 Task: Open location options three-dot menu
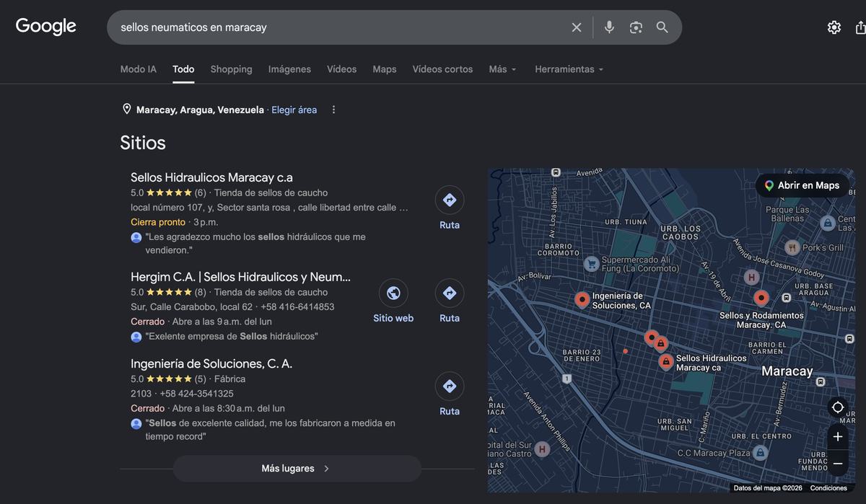333,110
